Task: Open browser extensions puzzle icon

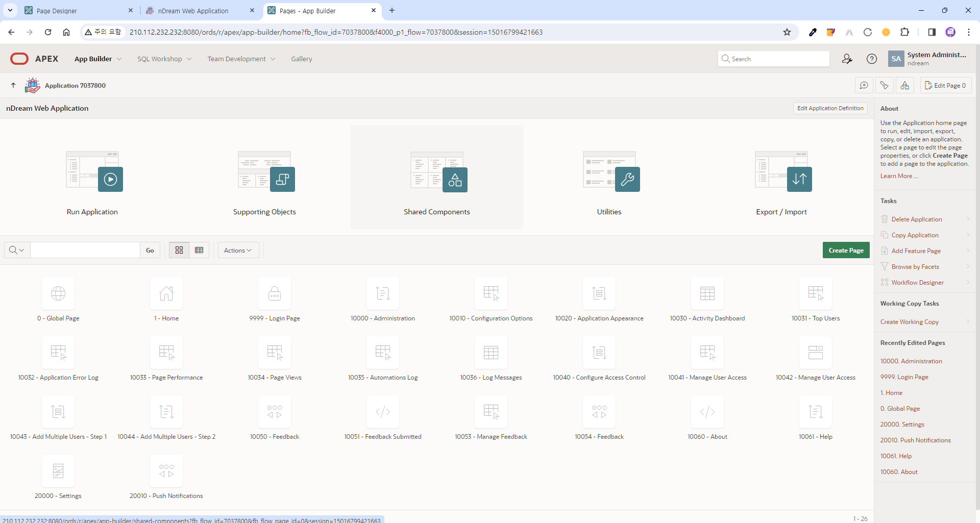Action: coord(904,32)
